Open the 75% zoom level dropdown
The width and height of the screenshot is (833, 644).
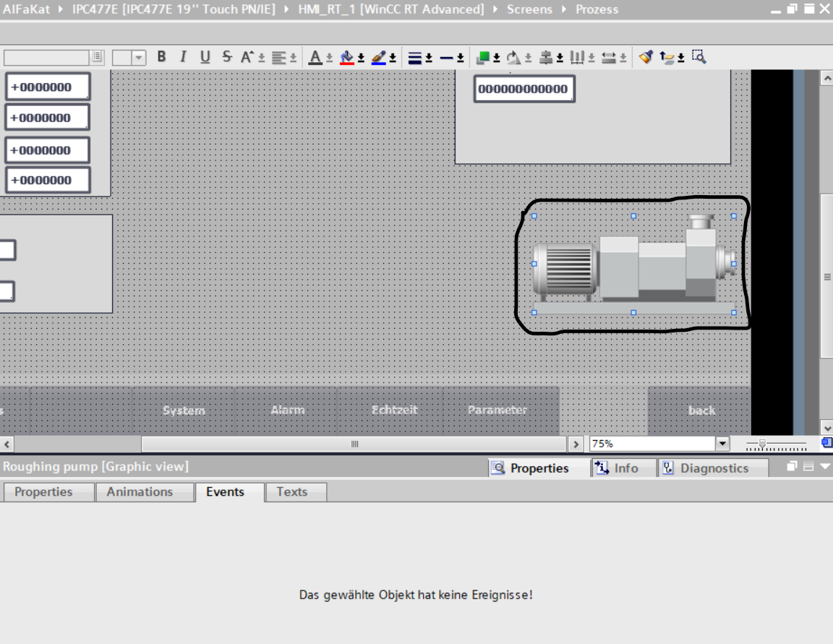[x=722, y=444]
